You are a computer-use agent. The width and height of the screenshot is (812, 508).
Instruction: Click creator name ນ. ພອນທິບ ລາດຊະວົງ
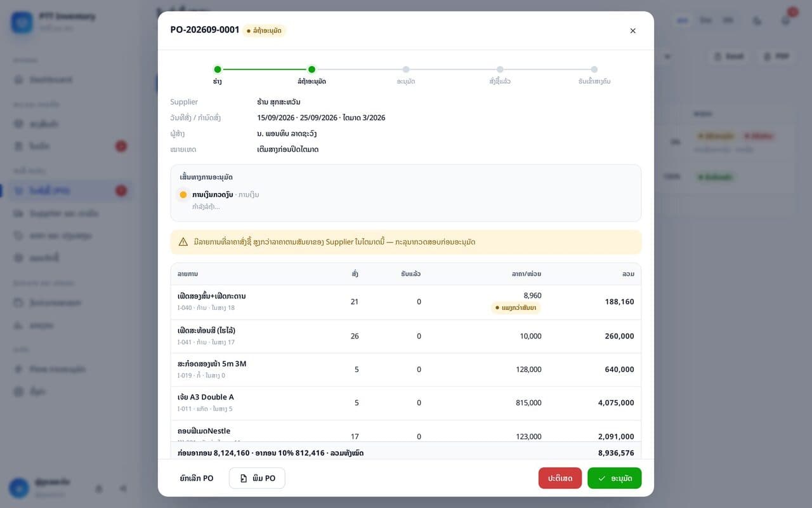[x=287, y=133]
